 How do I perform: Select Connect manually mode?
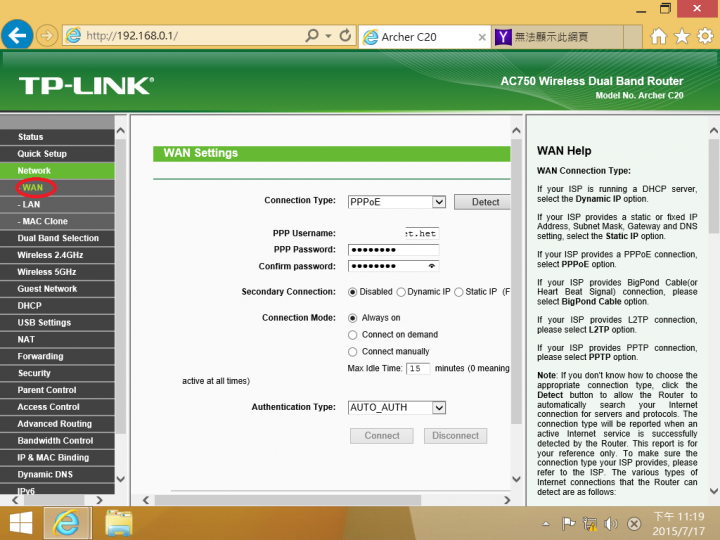[353, 352]
